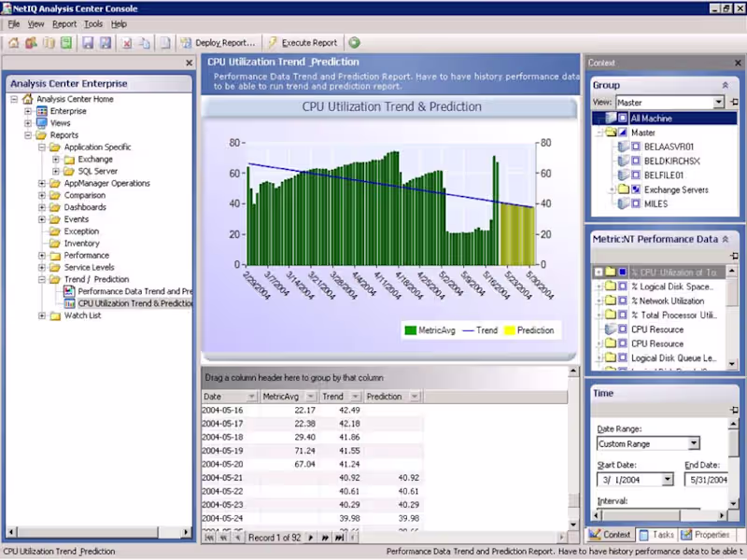Expand the Performance folder node
This screenshot has width=747, height=560.
(x=42, y=255)
